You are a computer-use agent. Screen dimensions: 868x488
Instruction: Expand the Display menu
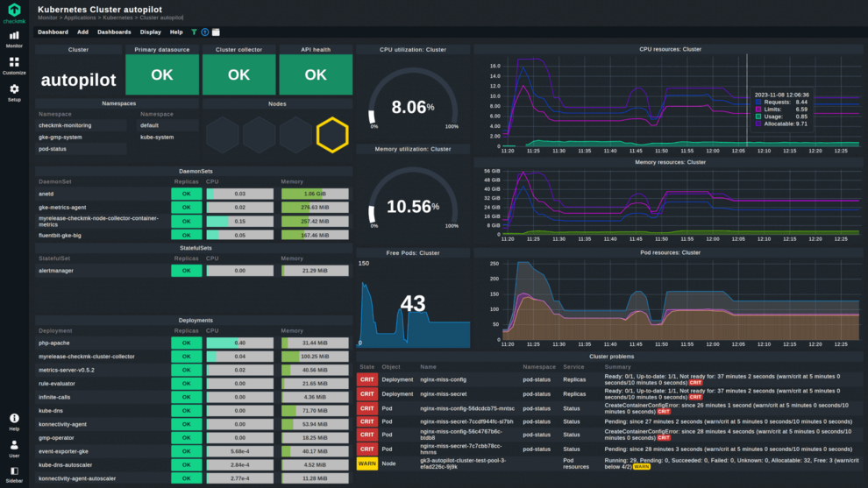tap(151, 32)
